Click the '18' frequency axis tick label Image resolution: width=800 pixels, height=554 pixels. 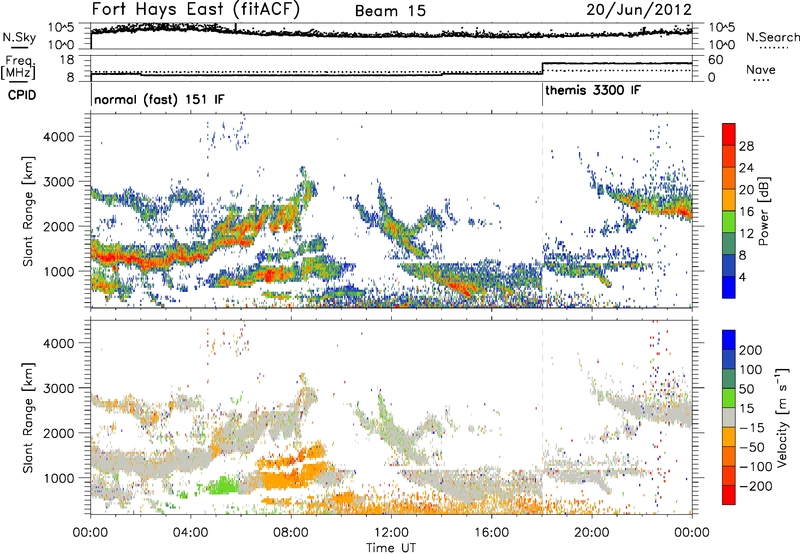tap(66, 60)
